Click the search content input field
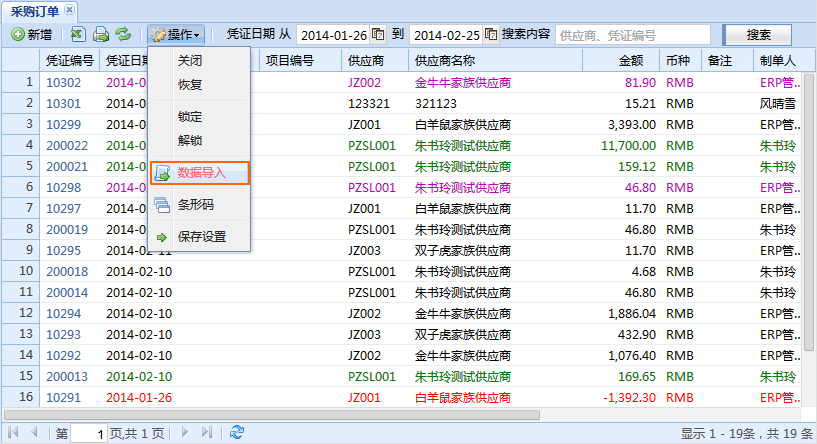This screenshot has height=444, width=817. point(632,35)
